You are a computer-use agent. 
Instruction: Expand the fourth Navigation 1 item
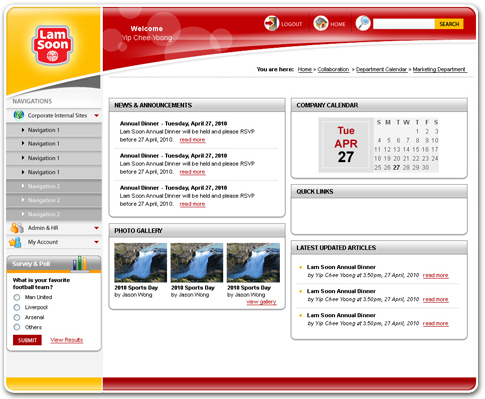tap(54, 172)
